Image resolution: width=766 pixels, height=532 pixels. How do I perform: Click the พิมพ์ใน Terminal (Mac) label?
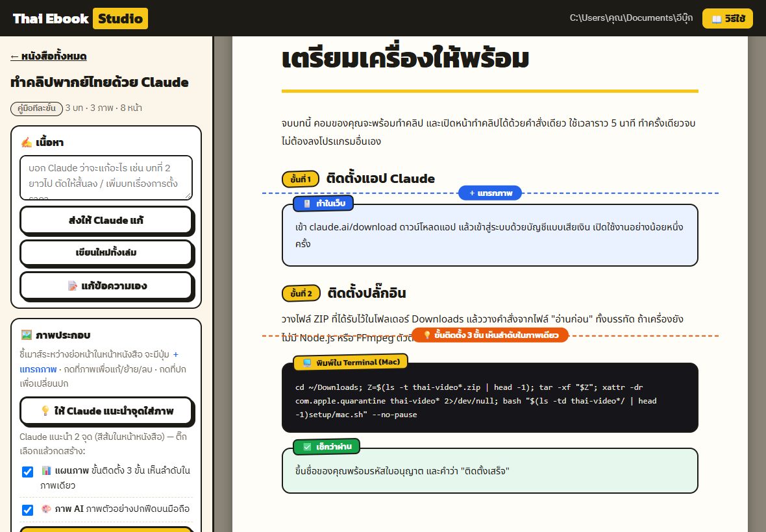pos(351,362)
